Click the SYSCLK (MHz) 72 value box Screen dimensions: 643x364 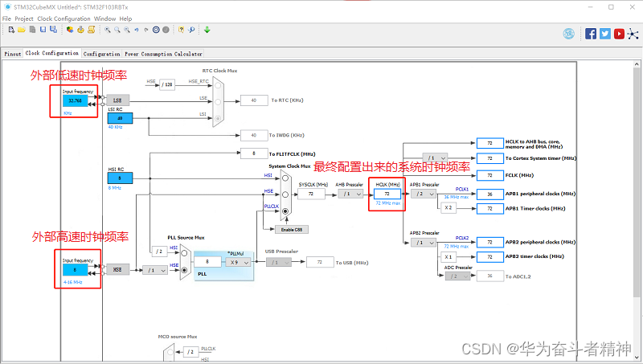pos(311,194)
